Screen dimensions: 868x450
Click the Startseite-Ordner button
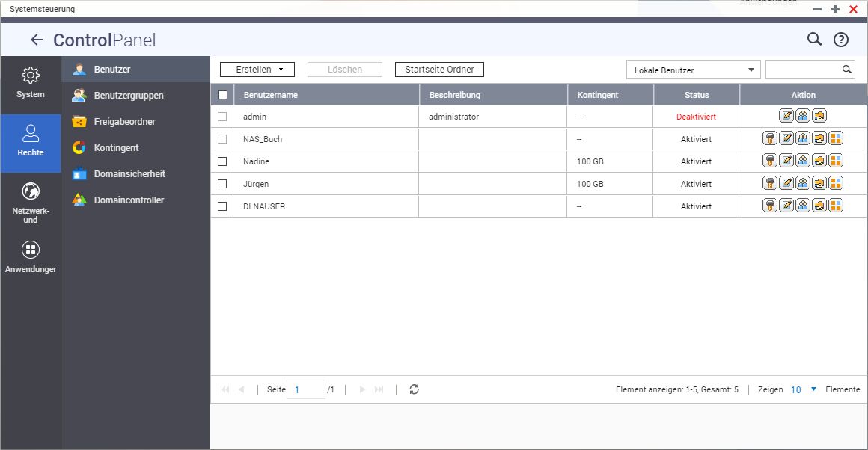439,70
